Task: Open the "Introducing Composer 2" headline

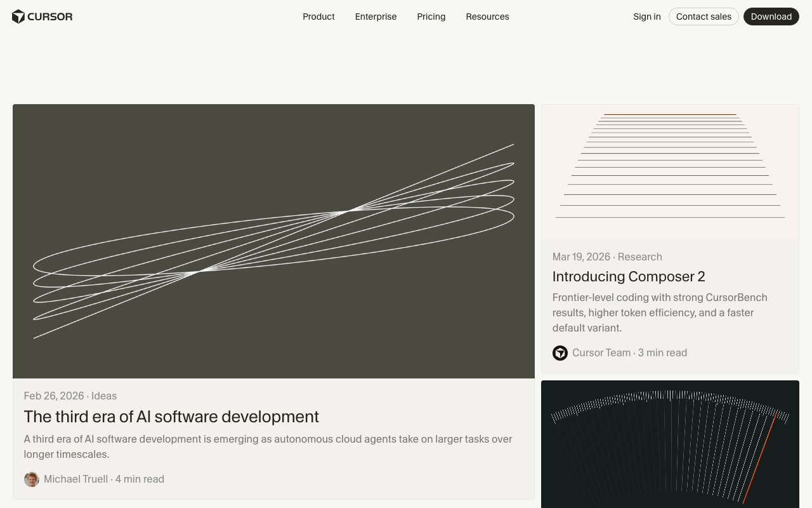Action: (x=628, y=276)
